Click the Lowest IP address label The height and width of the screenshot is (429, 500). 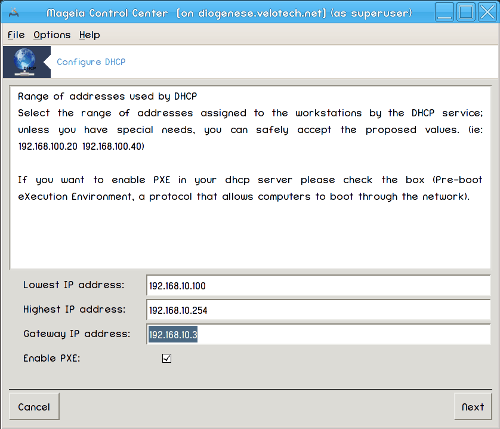click(74, 285)
